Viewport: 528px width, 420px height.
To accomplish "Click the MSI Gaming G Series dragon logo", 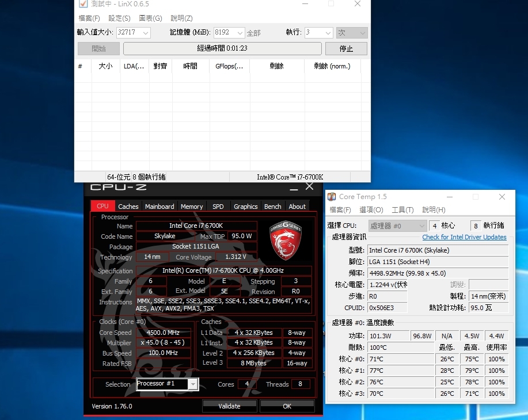I will 285,240.
